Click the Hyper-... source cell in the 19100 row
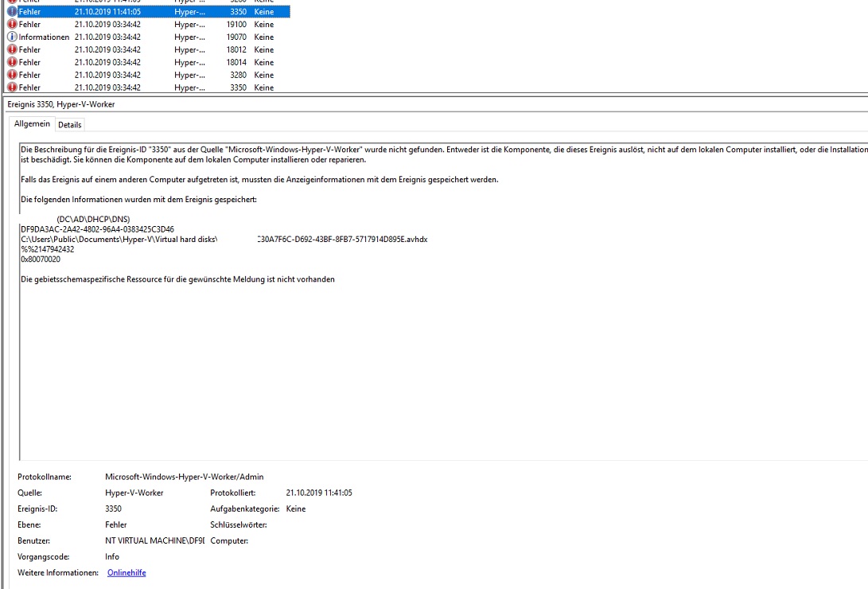 189,25
